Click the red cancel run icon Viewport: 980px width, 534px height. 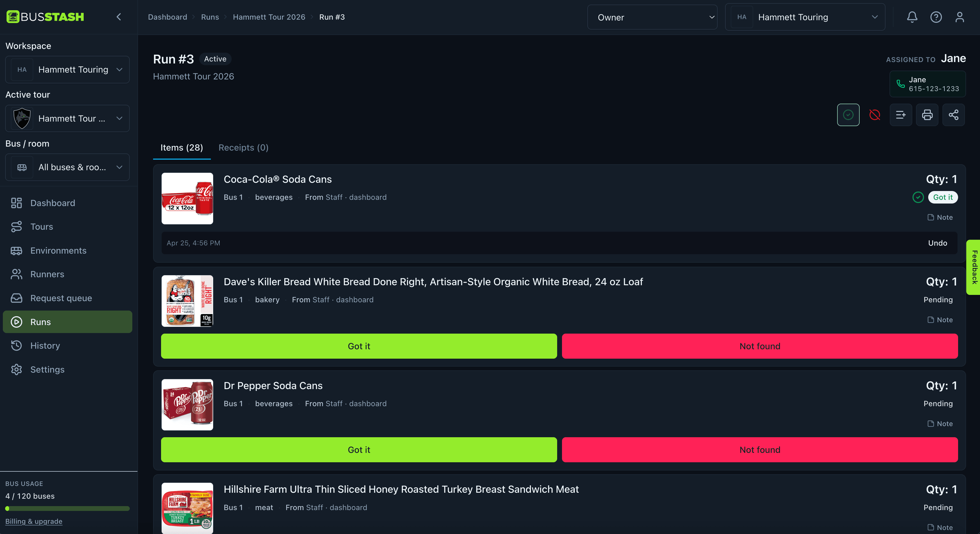[875, 114]
